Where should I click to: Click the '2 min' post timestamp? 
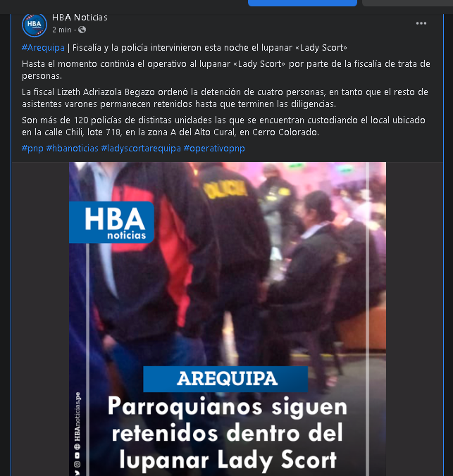pos(62,30)
